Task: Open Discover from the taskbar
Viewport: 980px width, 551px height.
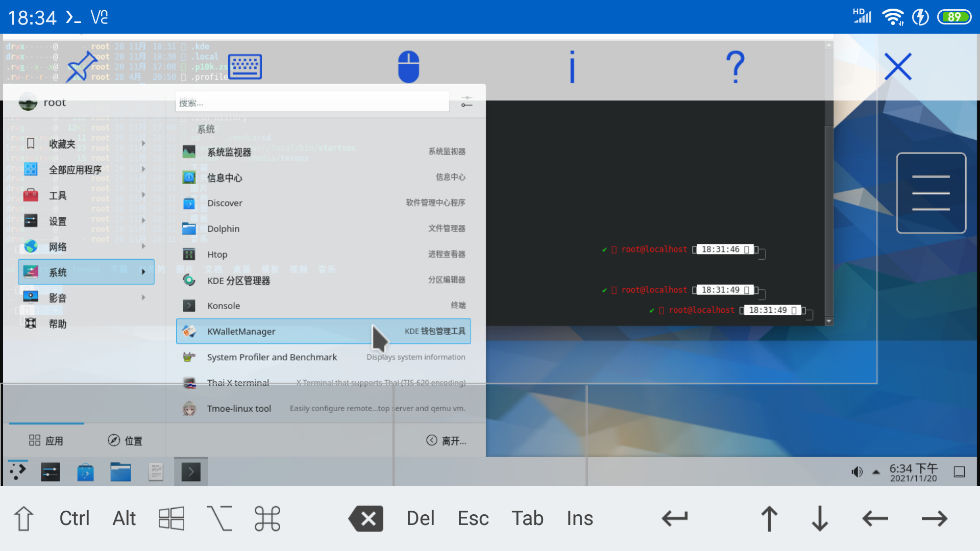Action: (x=85, y=471)
